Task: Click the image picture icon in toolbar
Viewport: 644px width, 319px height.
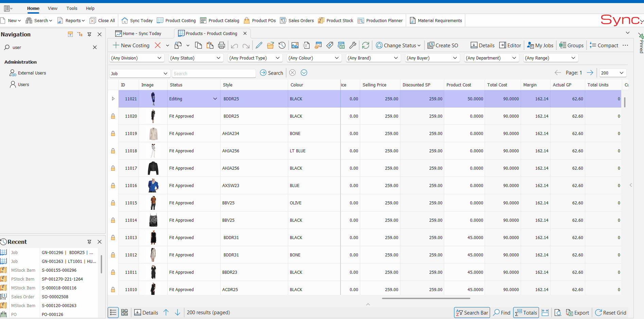Action: click(x=295, y=45)
